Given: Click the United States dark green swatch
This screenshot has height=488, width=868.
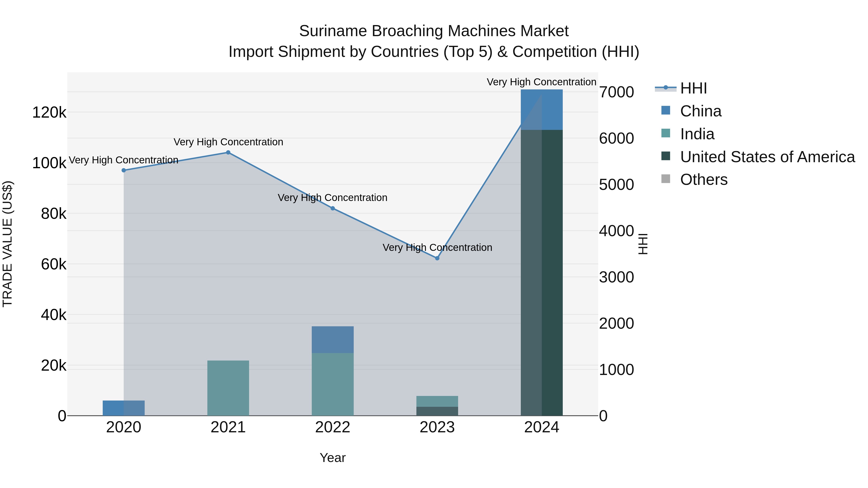Looking at the screenshot, I should point(666,156).
